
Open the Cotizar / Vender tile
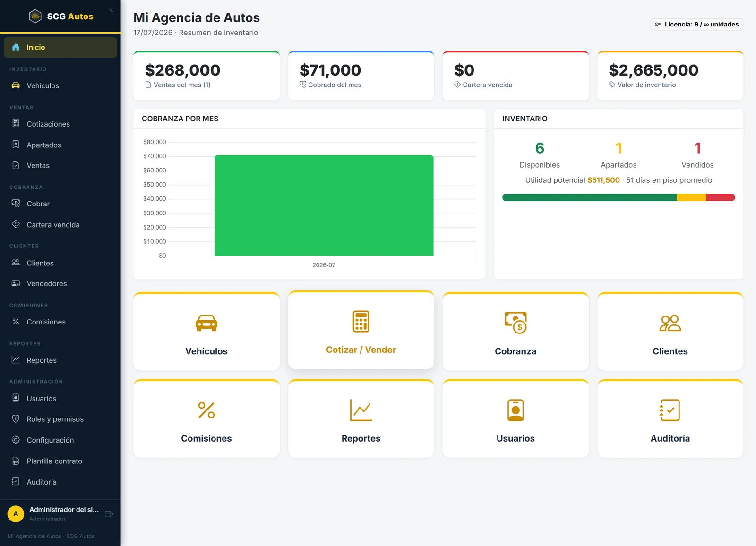pyautogui.click(x=361, y=330)
